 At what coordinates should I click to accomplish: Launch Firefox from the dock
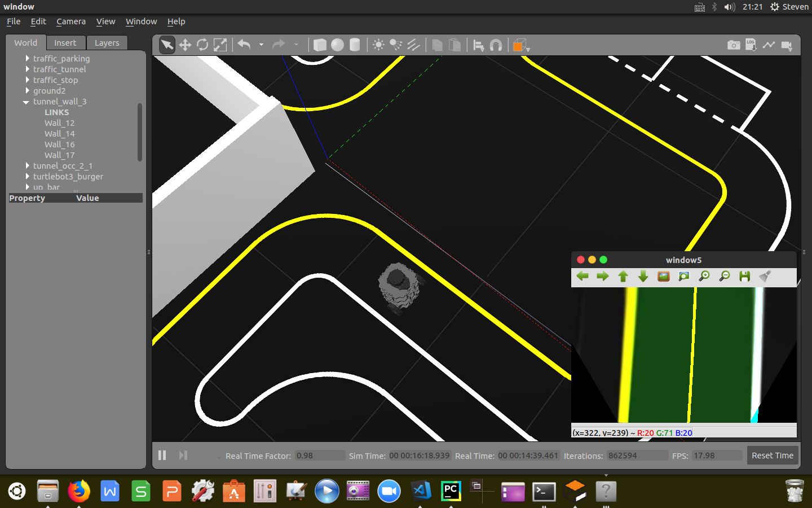coord(79,491)
